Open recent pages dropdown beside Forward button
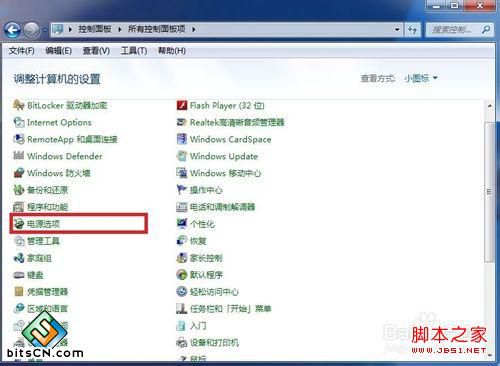The width and height of the screenshot is (500, 366). click(x=45, y=30)
